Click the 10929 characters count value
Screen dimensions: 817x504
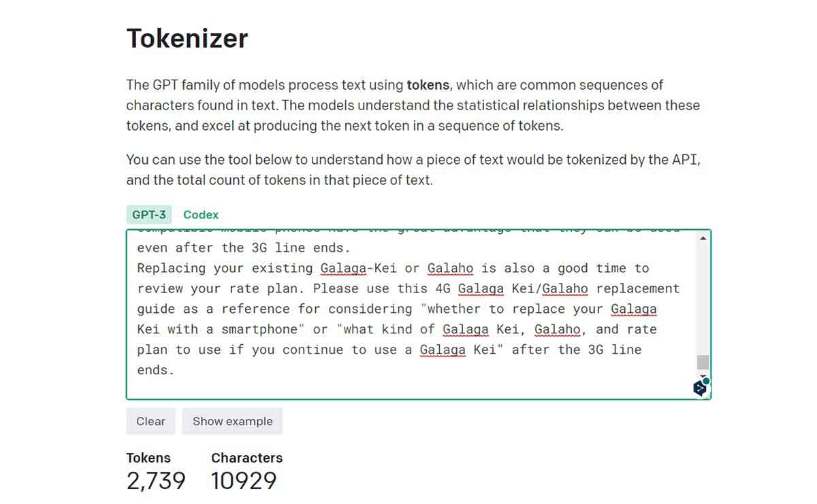(x=244, y=481)
